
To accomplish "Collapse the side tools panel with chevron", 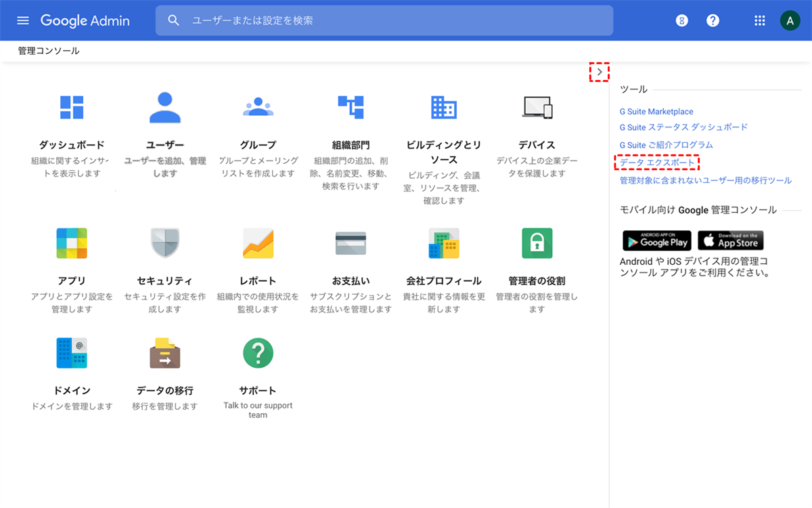I will coord(600,72).
